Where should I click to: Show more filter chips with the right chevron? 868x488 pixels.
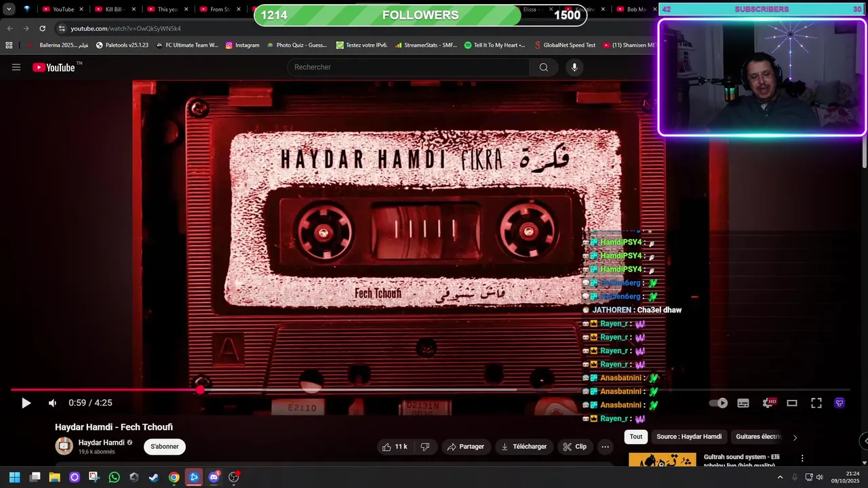tap(795, 437)
